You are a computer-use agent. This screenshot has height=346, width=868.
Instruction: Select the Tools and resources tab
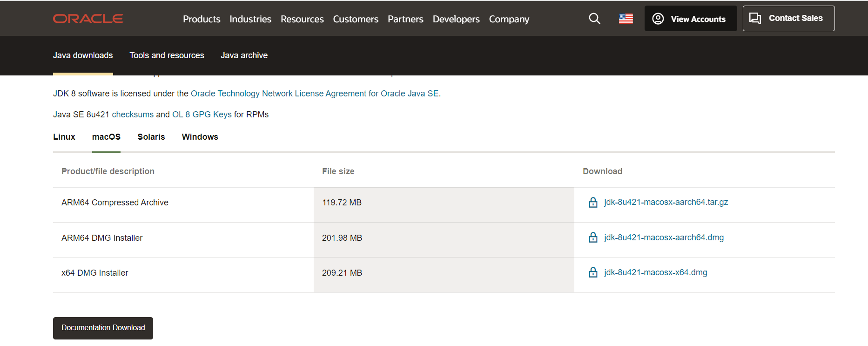167,55
